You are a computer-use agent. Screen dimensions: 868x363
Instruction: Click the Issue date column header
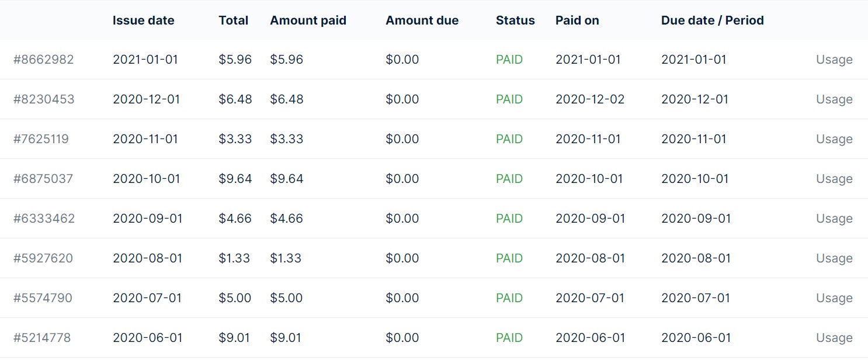tap(143, 20)
